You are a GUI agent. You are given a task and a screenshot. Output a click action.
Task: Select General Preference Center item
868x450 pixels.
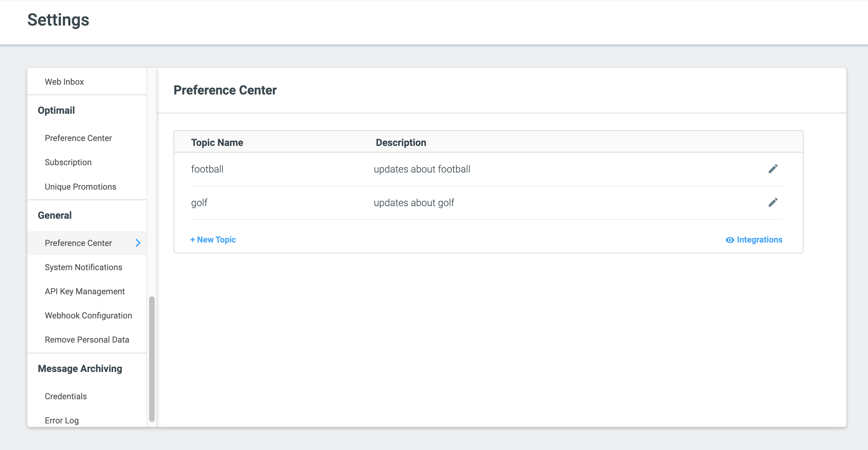pos(78,243)
